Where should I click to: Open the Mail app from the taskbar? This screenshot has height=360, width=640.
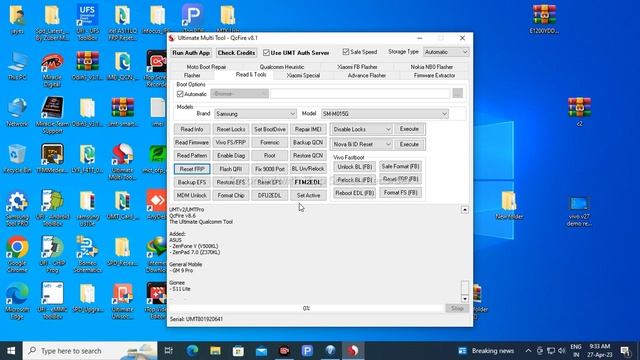pyautogui.click(x=261, y=351)
